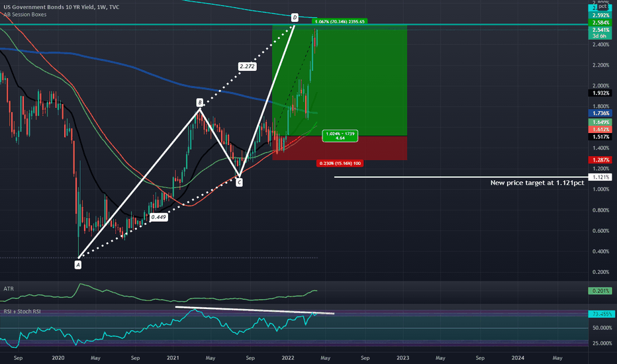Select pattern point label B

199,103
